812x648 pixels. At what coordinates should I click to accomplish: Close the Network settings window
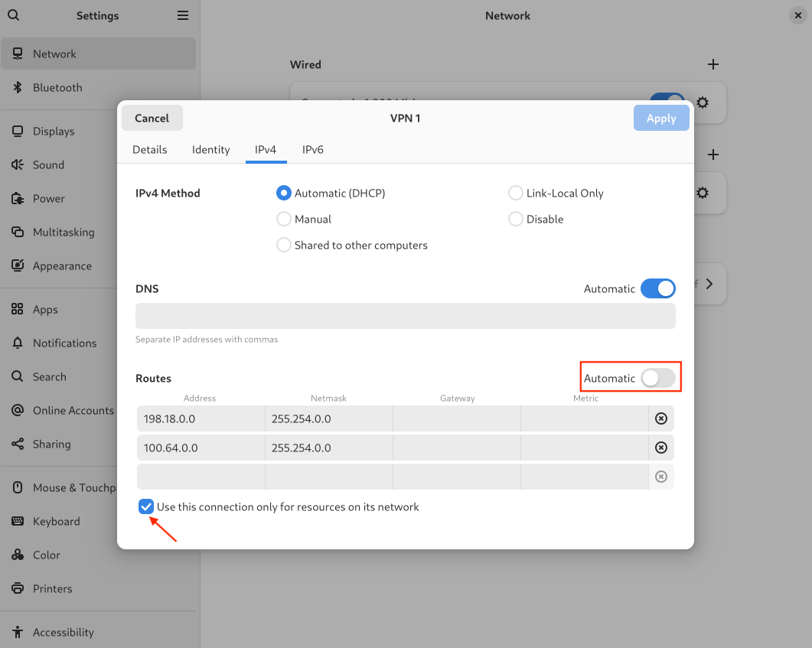798,15
